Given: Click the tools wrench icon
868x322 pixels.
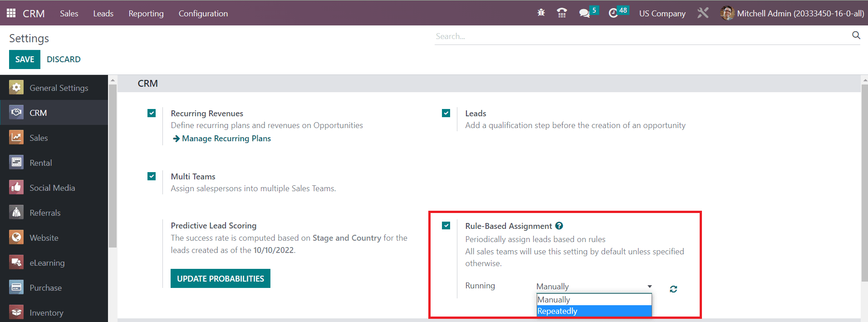Looking at the screenshot, I should 703,13.
